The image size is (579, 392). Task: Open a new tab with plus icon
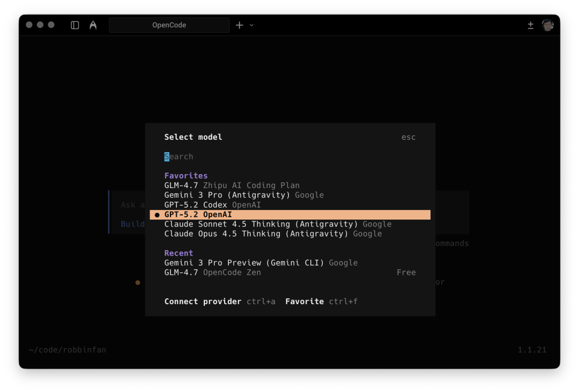(239, 25)
